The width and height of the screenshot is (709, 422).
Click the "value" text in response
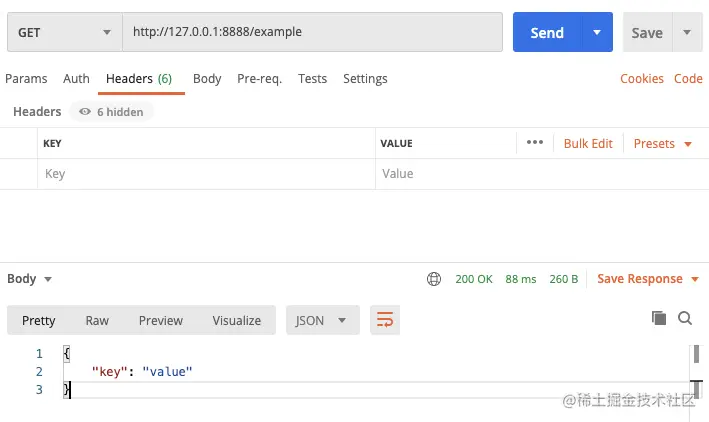167,372
